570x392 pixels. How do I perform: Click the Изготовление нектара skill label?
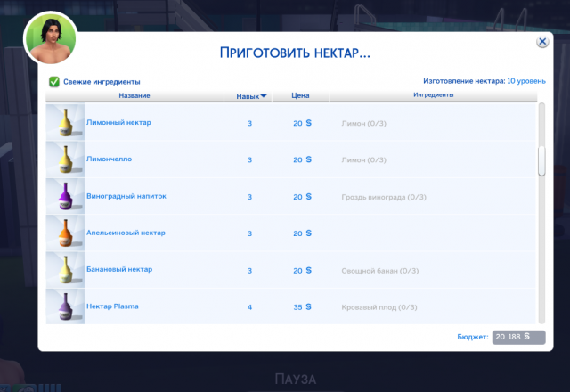tap(464, 81)
